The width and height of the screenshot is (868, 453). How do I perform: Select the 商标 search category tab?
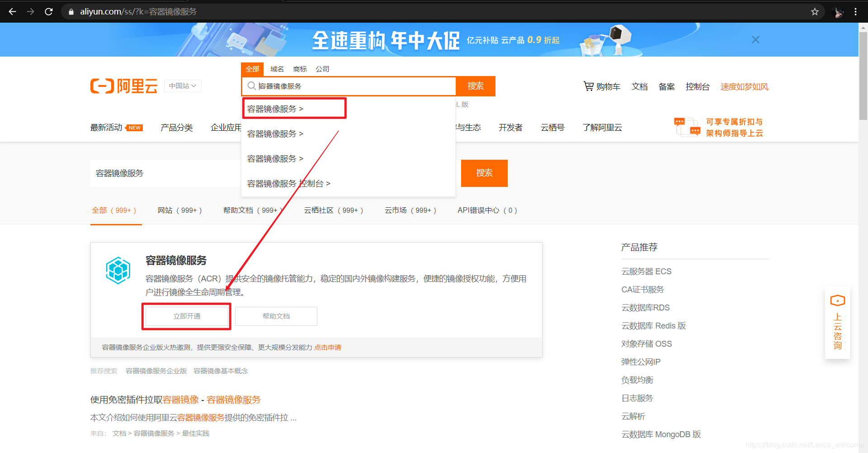300,69
